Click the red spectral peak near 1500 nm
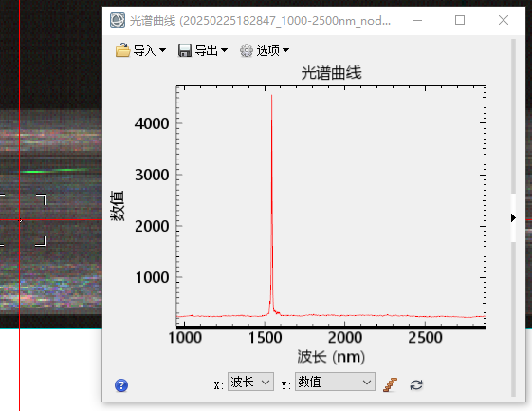The height and width of the screenshot is (411, 532). tap(271, 204)
